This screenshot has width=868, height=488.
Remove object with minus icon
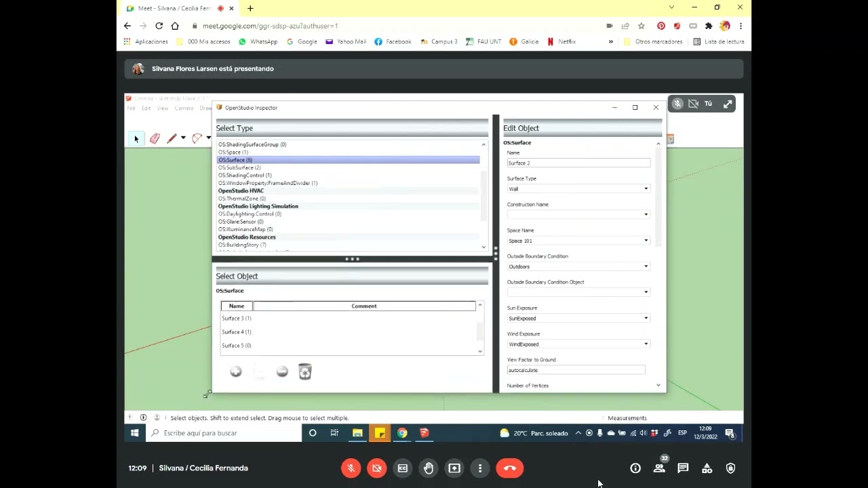tap(282, 371)
